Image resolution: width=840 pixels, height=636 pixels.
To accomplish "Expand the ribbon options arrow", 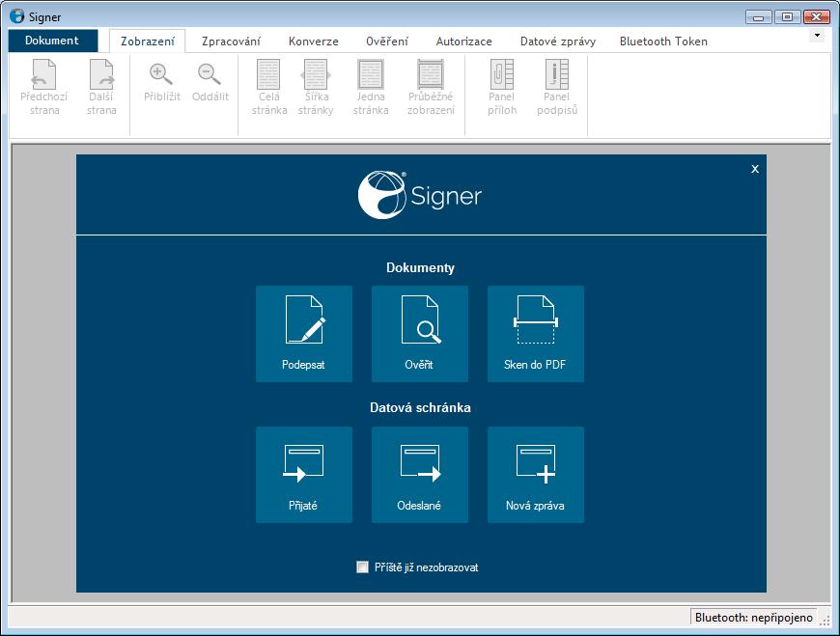I will (x=817, y=36).
